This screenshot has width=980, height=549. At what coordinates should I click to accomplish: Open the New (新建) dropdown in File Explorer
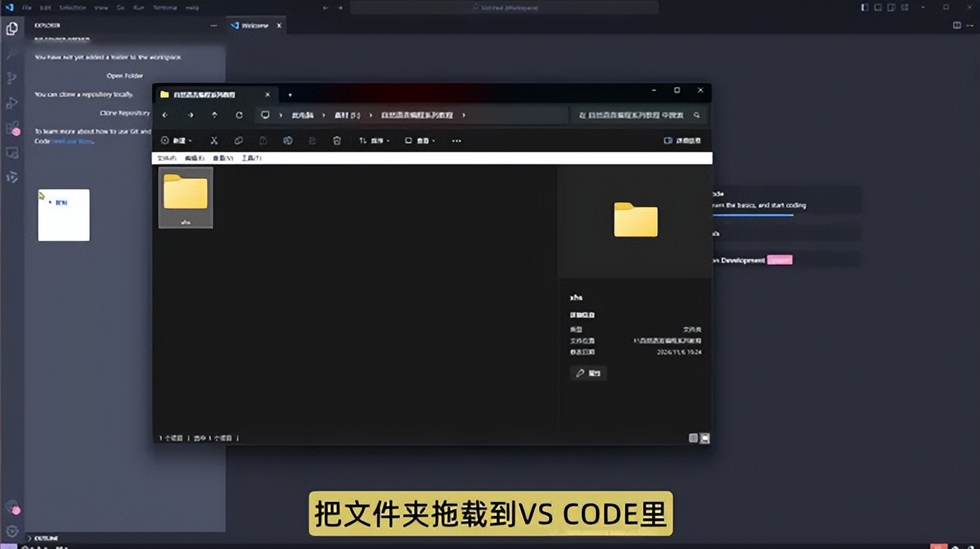pyautogui.click(x=176, y=140)
